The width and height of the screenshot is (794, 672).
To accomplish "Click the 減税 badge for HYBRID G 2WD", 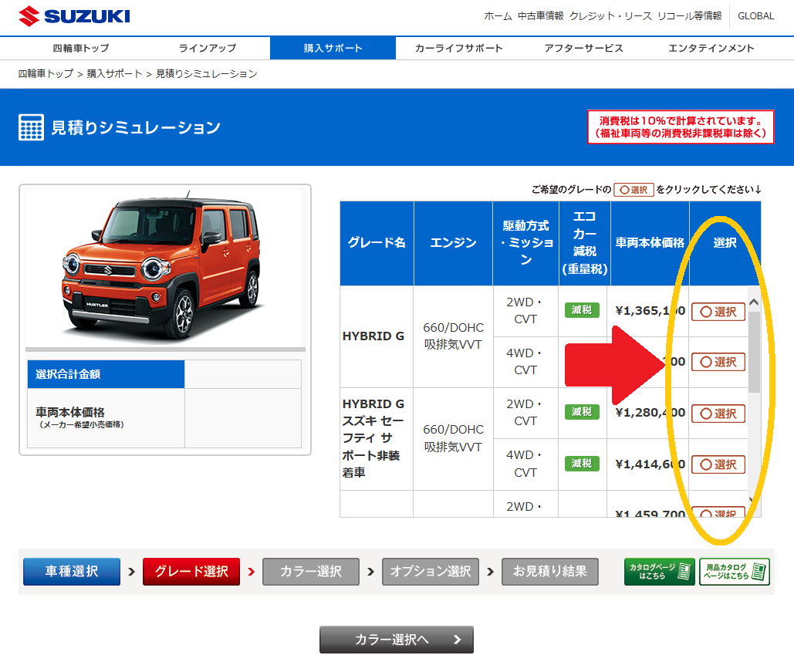I will coord(582,310).
